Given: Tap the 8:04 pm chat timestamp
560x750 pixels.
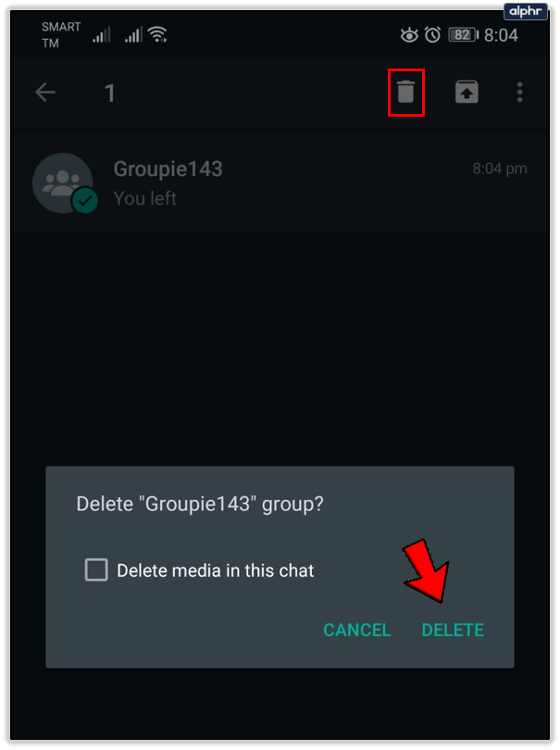Looking at the screenshot, I should pyautogui.click(x=500, y=169).
